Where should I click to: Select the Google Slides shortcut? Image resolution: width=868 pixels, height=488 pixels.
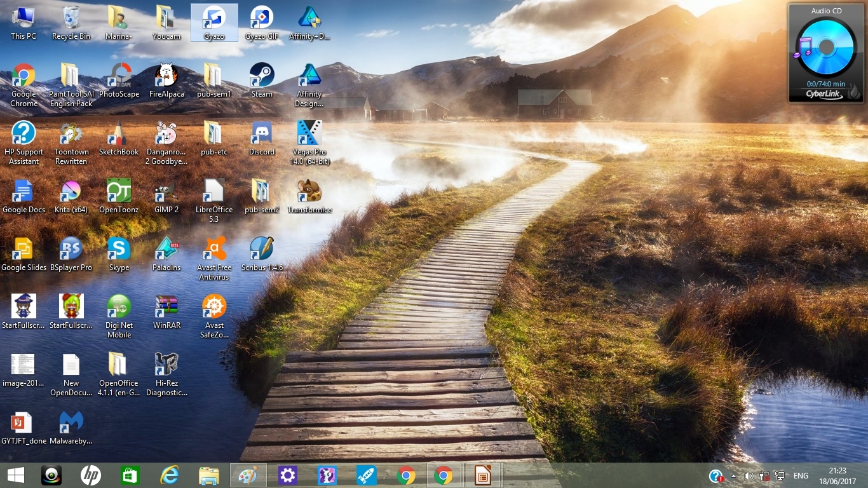[x=24, y=254]
